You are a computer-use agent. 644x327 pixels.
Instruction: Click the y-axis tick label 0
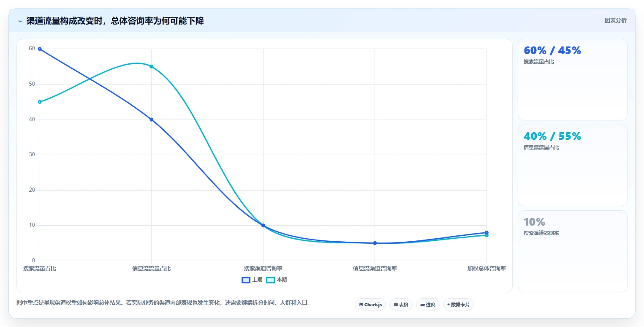pyautogui.click(x=34, y=261)
